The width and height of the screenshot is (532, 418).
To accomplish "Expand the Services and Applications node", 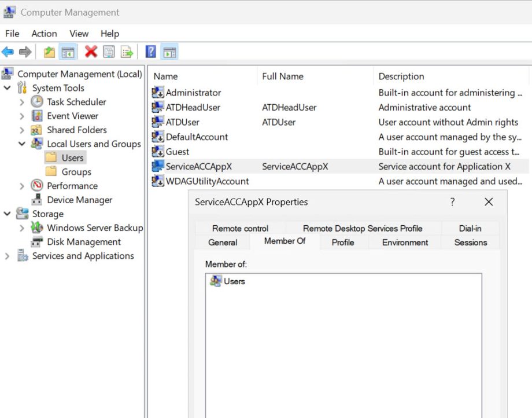I will [7, 256].
